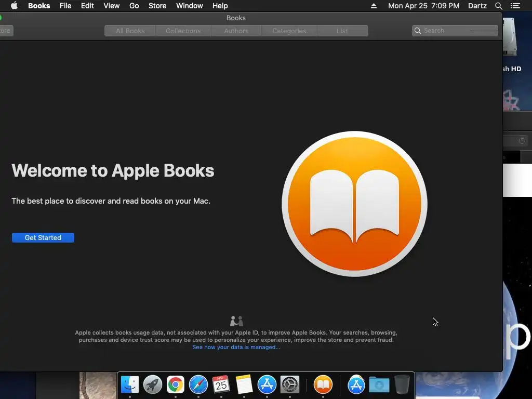532x399 pixels.
Task: Switch to the Categories tab
Action: [289, 31]
